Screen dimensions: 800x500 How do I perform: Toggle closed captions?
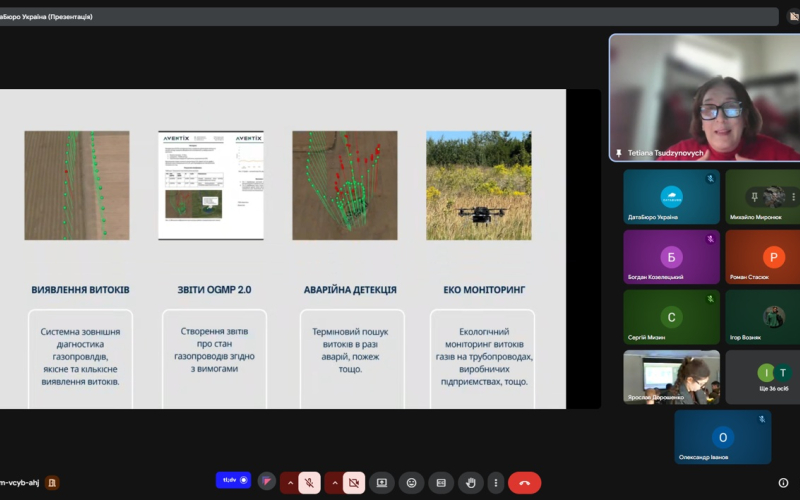441,483
